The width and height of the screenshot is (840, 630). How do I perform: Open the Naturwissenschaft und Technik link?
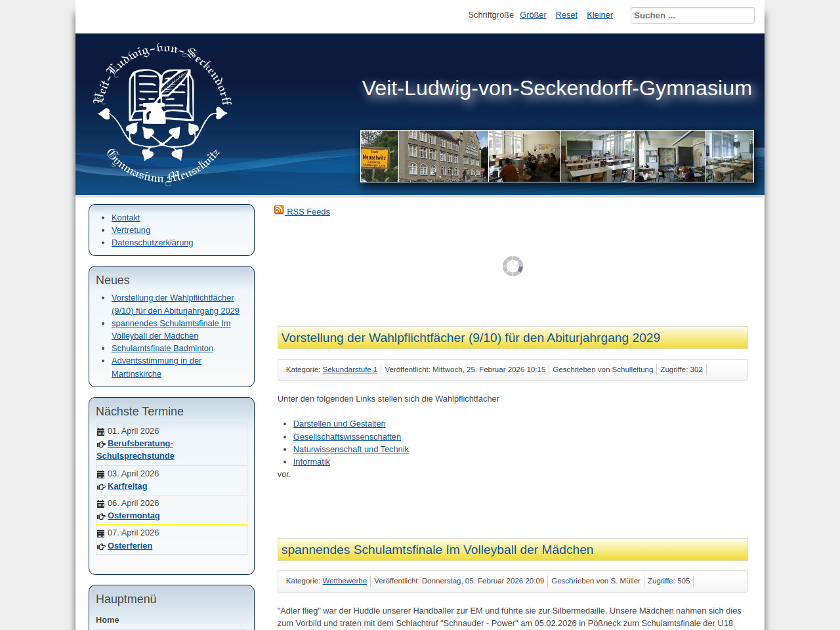350,450
